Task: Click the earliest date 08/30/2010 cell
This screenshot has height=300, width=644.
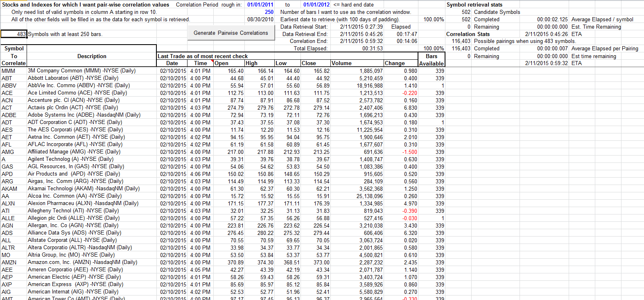Action: point(260,19)
